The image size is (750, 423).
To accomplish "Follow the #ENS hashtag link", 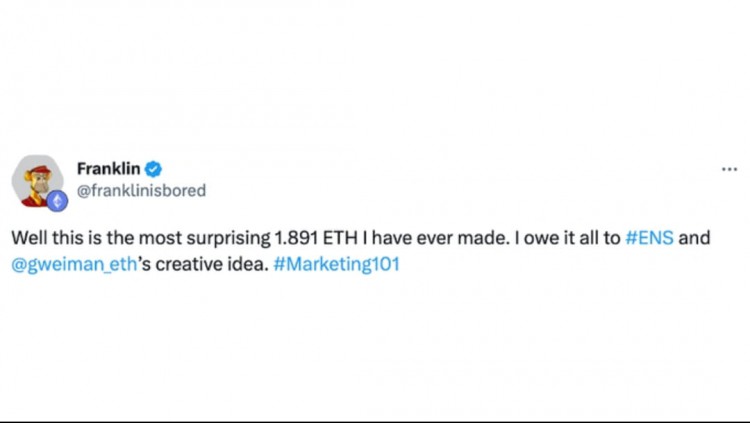I will click(650, 238).
